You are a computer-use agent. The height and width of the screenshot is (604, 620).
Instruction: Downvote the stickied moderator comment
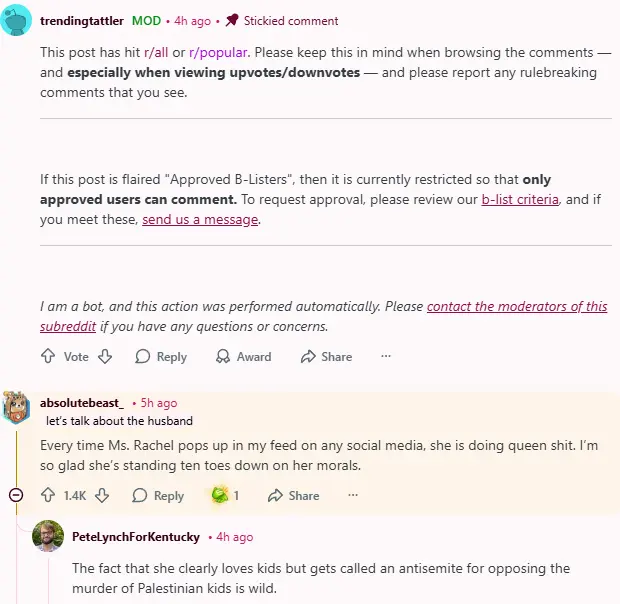105,357
